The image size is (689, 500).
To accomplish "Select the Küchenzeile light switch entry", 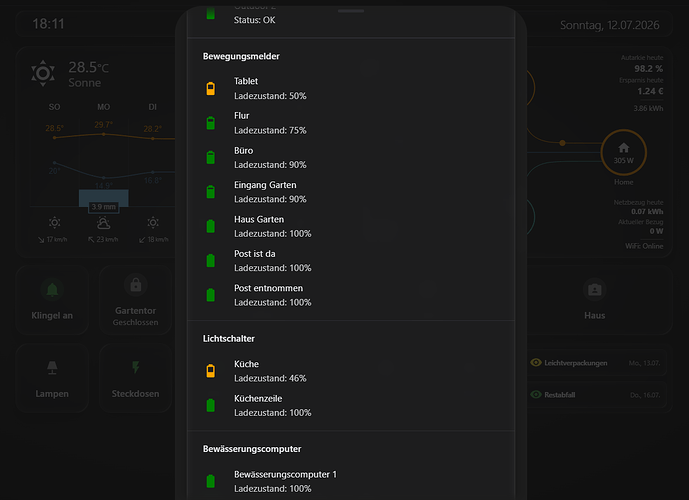I will (x=351, y=405).
